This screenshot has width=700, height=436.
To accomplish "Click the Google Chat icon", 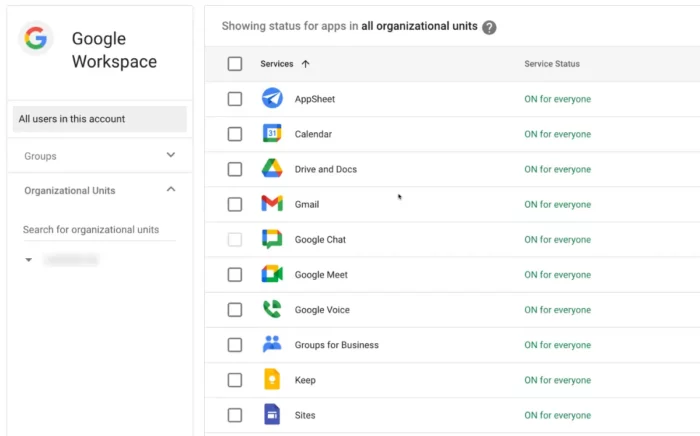I will click(272, 239).
